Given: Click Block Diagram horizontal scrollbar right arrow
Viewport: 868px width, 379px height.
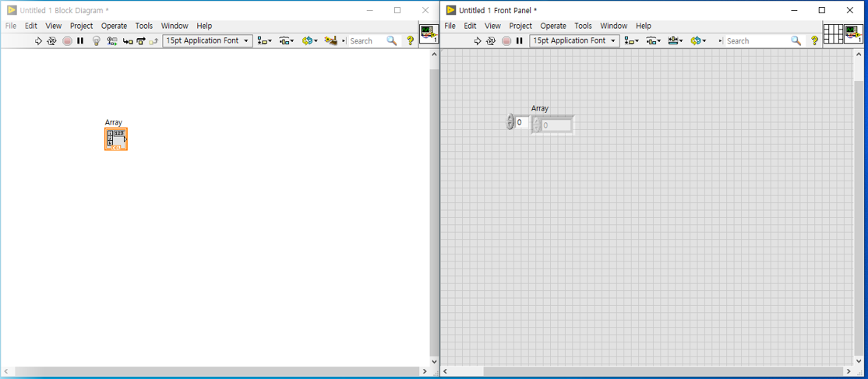Looking at the screenshot, I should 425,372.
